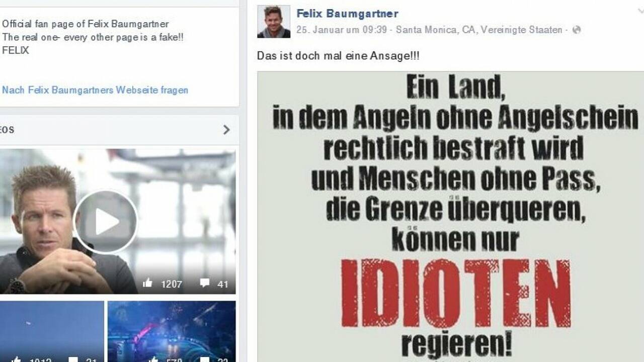Click the post text Das ist doch mal eine Ansage
The image size is (644, 362).
pyautogui.click(x=338, y=56)
